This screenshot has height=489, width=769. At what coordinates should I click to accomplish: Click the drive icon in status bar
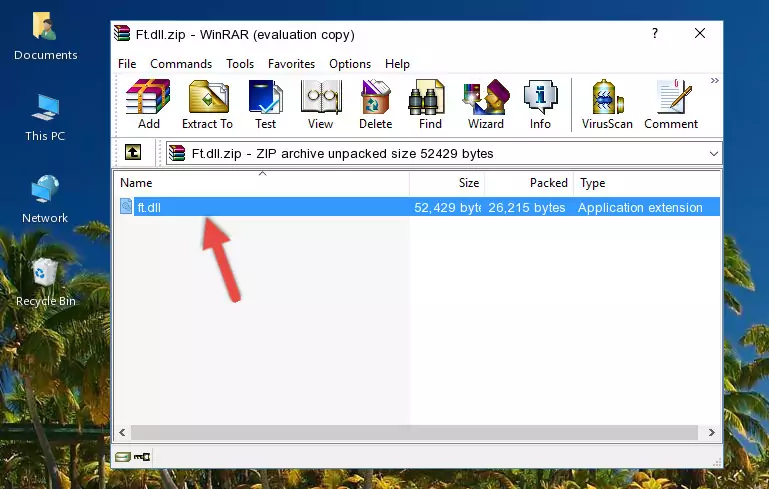123,457
